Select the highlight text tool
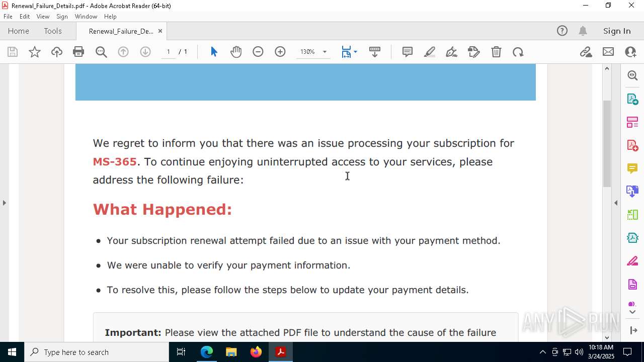Viewport: 644px width, 362px height. [430, 52]
